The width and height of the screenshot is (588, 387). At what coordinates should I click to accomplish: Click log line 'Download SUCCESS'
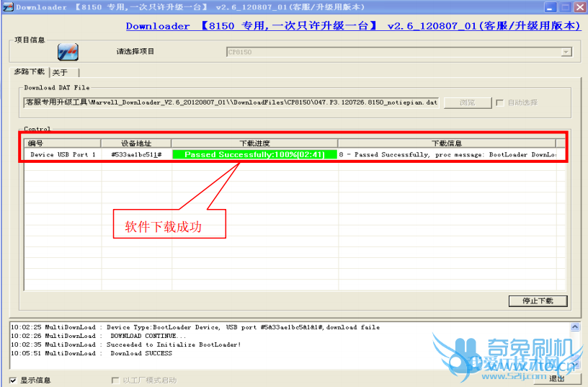92,353
